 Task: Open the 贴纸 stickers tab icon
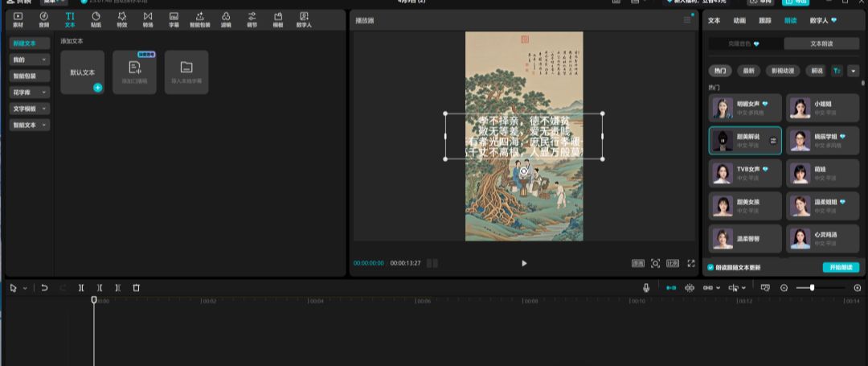[96, 20]
